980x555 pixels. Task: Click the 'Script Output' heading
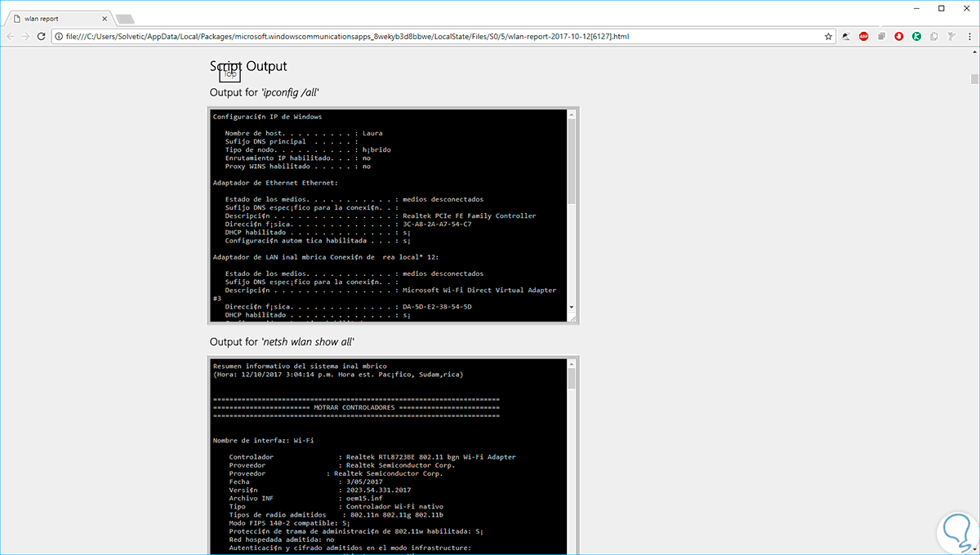(x=248, y=66)
